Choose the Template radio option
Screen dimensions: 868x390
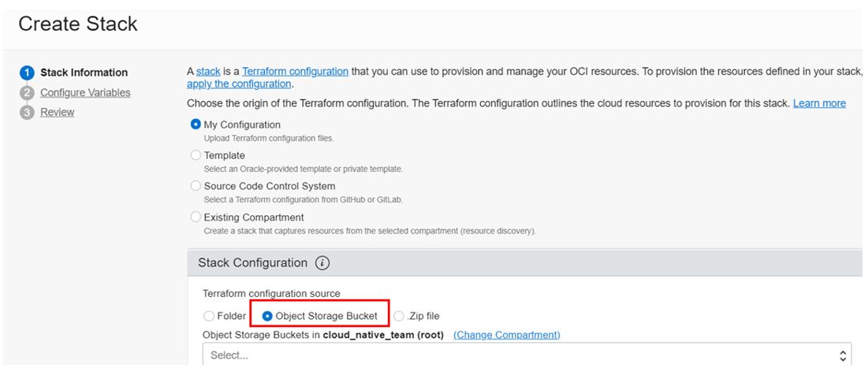[196, 155]
